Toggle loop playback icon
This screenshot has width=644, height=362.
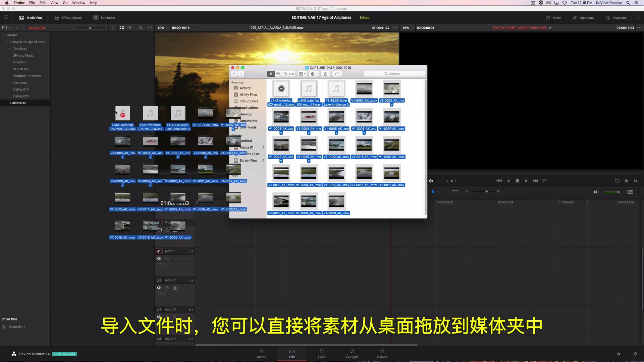(544, 181)
